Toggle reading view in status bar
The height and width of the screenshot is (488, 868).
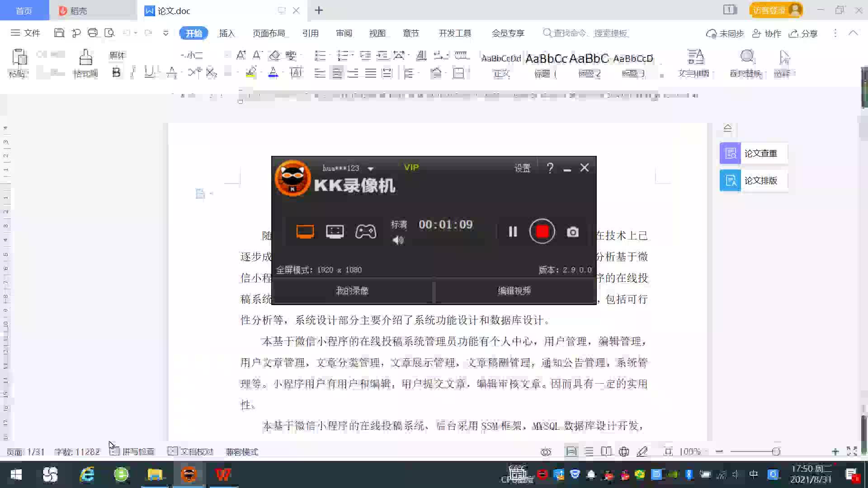(x=606, y=451)
